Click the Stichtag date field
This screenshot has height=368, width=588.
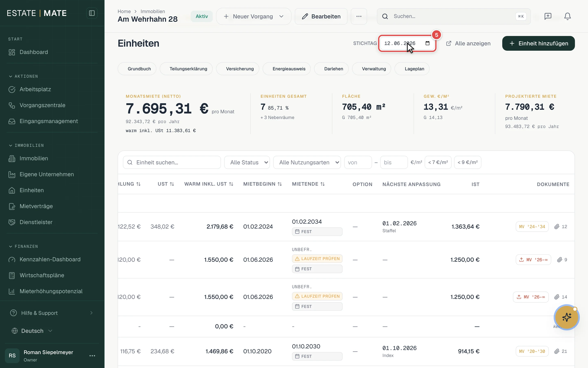click(407, 43)
